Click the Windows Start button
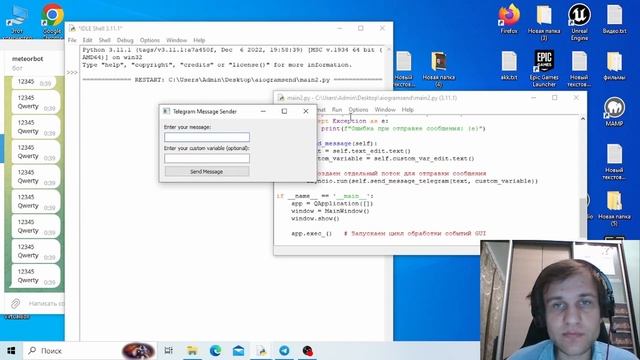Screen dimensions: 640x360 click(11, 351)
